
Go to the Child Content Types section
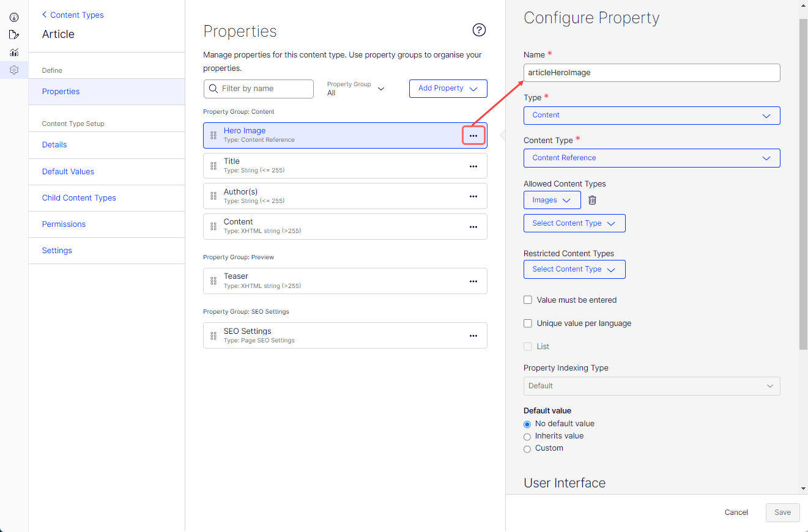click(x=106, y=198)
